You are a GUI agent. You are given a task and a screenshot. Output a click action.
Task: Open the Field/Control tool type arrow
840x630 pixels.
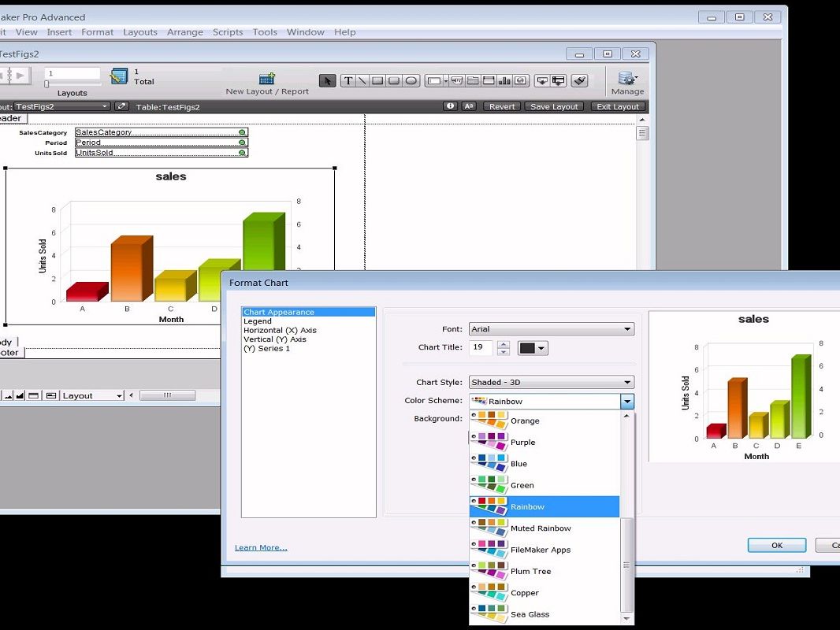pos(446,81)
